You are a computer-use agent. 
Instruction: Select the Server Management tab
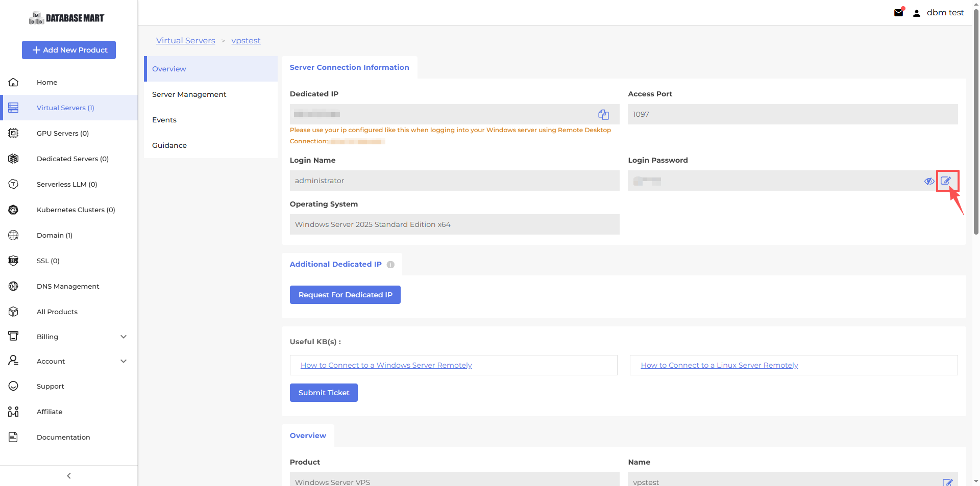pos(211,94)
